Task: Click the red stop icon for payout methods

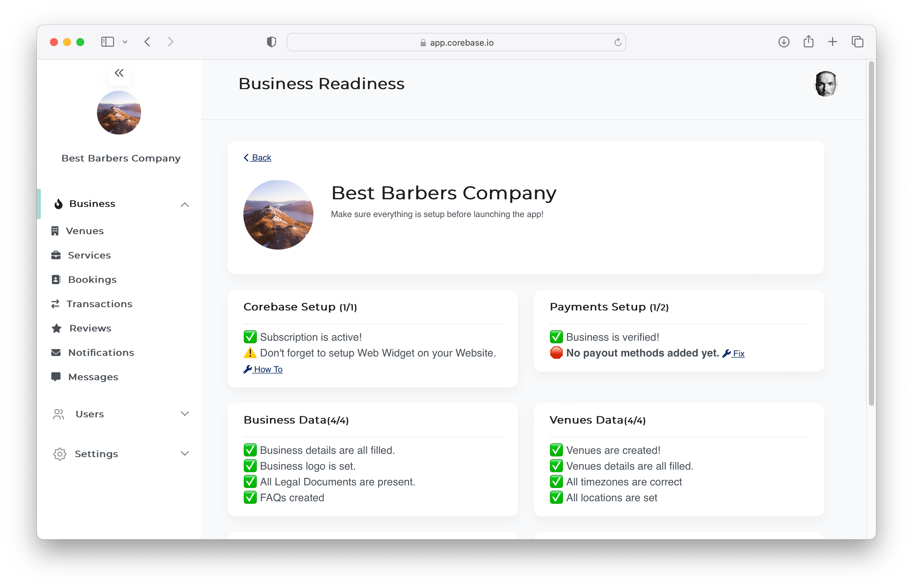Action: click(556, 353)
